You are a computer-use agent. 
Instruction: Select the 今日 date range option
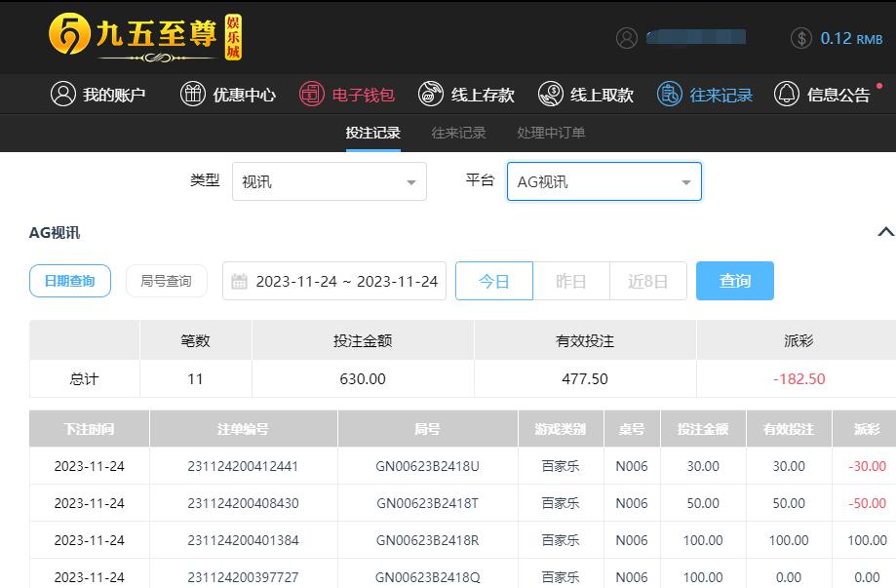pos(494,281)
